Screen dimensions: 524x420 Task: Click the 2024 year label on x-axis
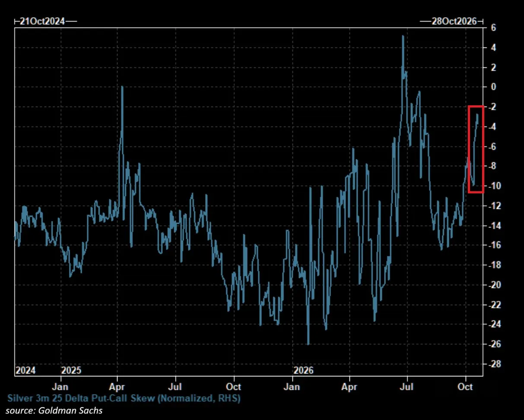tap(25, 371)
